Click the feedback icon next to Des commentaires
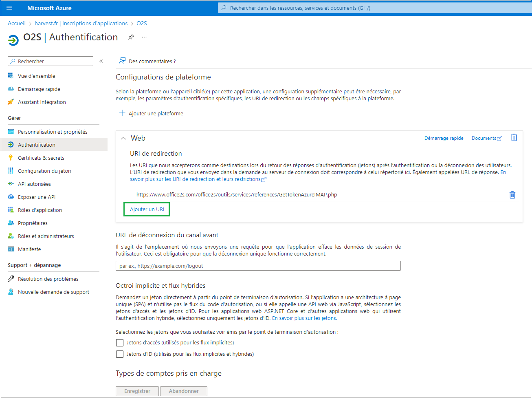 122,61
